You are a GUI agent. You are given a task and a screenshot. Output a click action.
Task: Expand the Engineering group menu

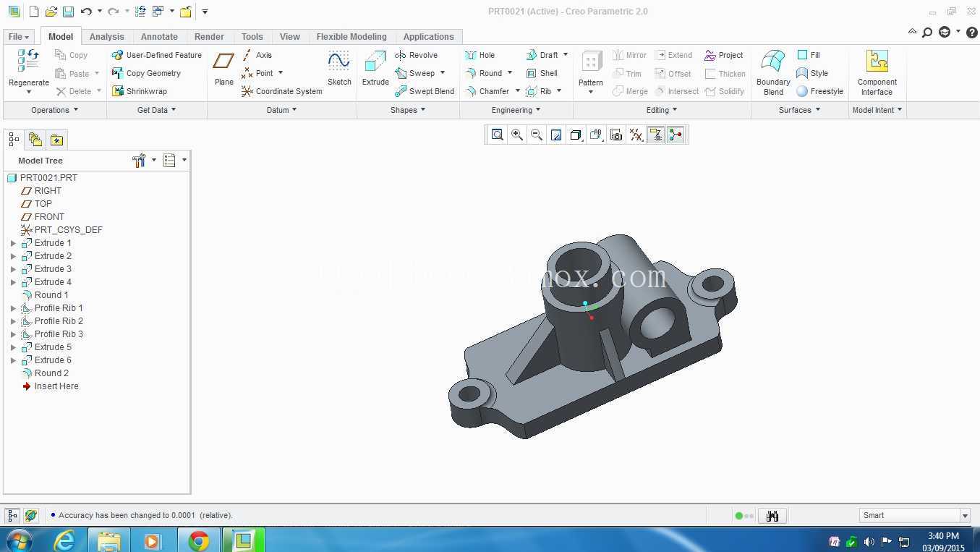pyautogui.click(x=516, y=110)
